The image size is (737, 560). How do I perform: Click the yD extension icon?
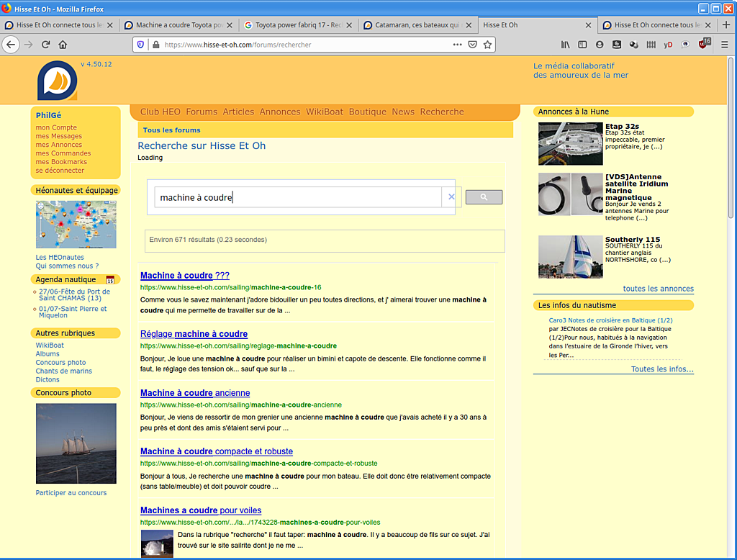coord(668,45)
